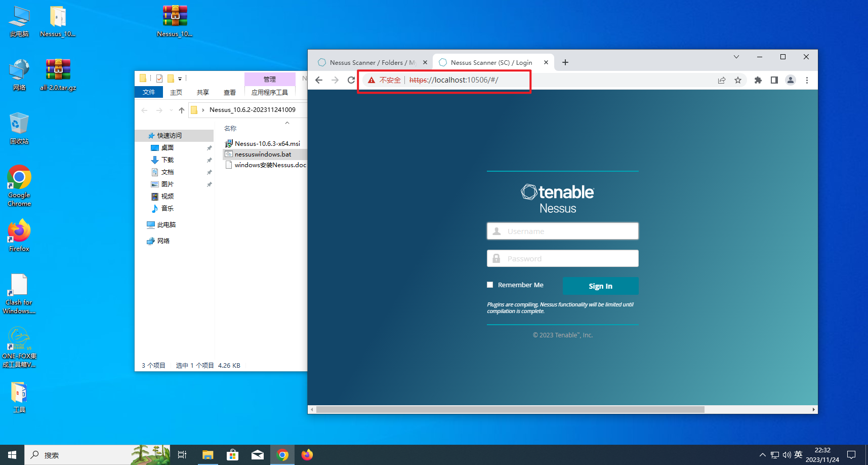Enable the Remember Me checkbox

click(x=489, y=285)
